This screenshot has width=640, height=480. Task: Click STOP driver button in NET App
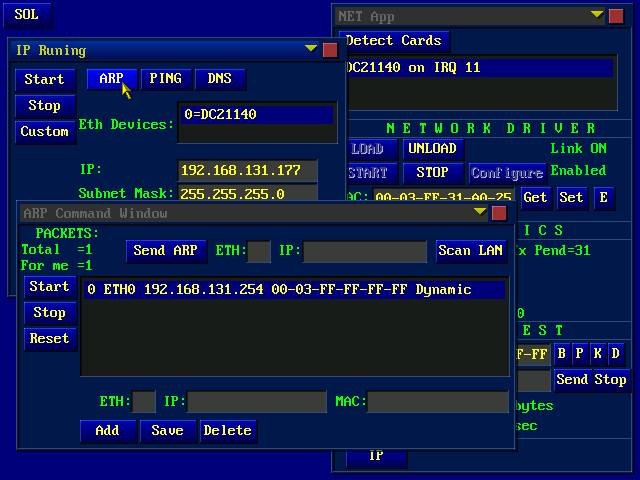[x=433, y=173]
